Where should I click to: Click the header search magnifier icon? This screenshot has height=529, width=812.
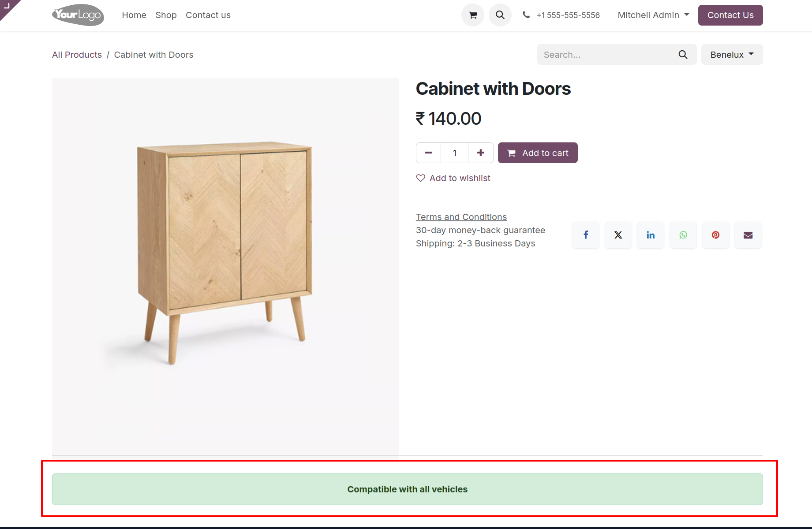(x=500, y=15)
